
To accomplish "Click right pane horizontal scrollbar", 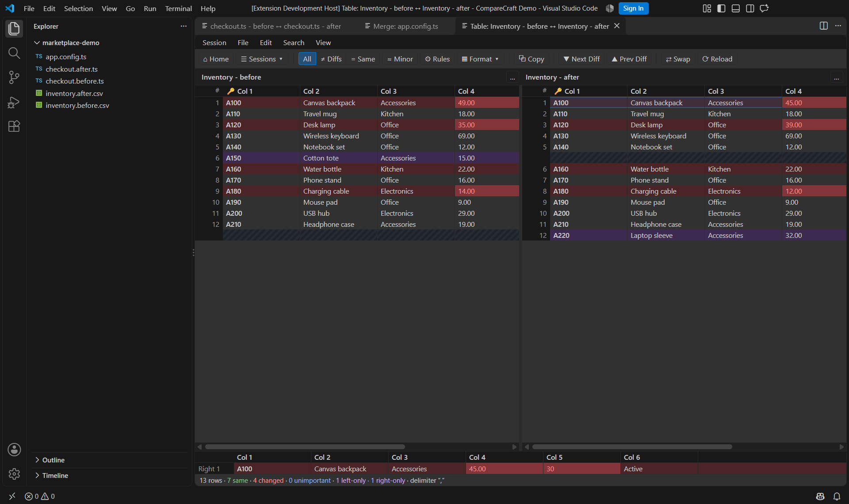I will 632,447.
